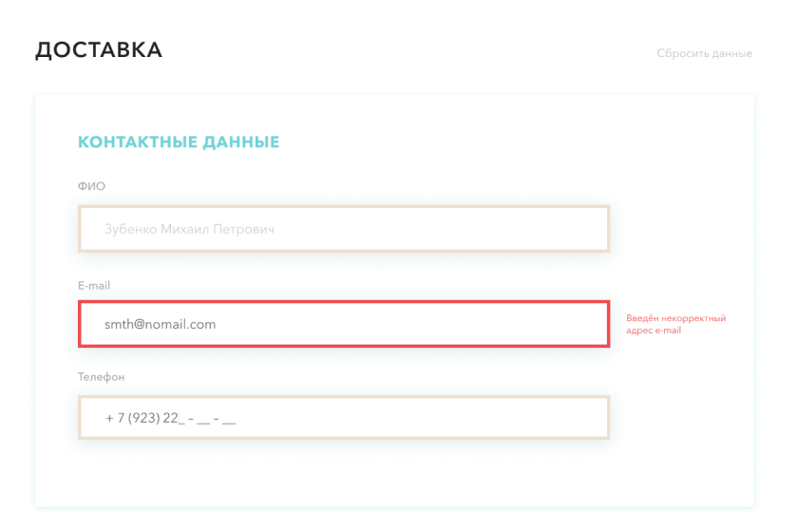Click the (923) area code in phone field

(x=144, y=418)
